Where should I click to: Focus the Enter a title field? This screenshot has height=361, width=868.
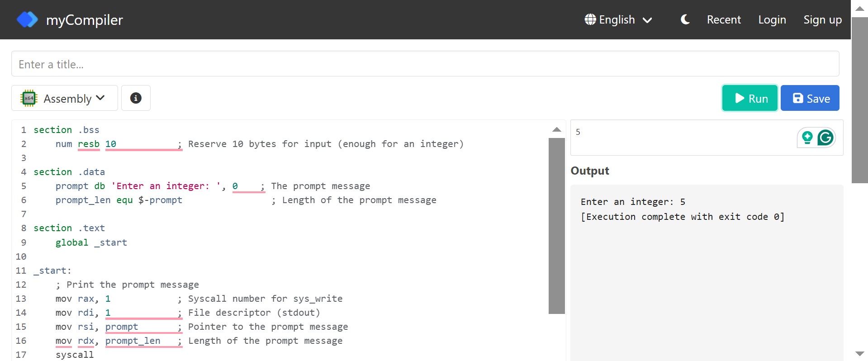(425, 64)
